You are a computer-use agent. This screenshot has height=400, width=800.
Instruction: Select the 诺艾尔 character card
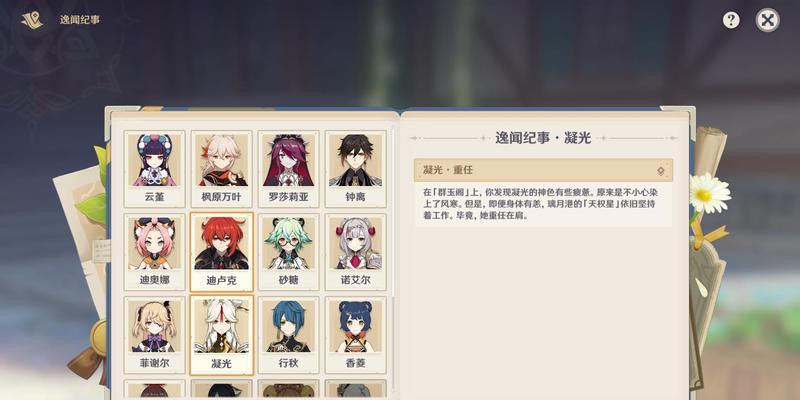click(x=355, y=252)
